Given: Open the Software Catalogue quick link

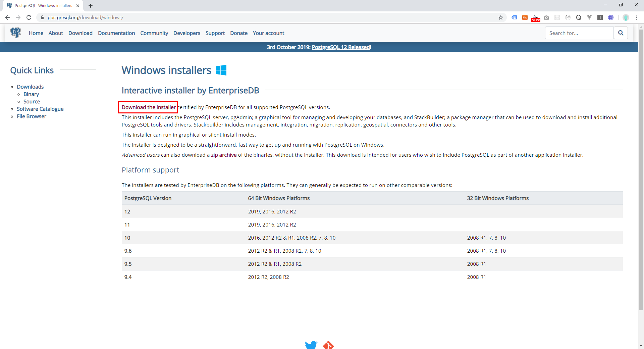Looking at the screenshot, I should tap(40, 109).
